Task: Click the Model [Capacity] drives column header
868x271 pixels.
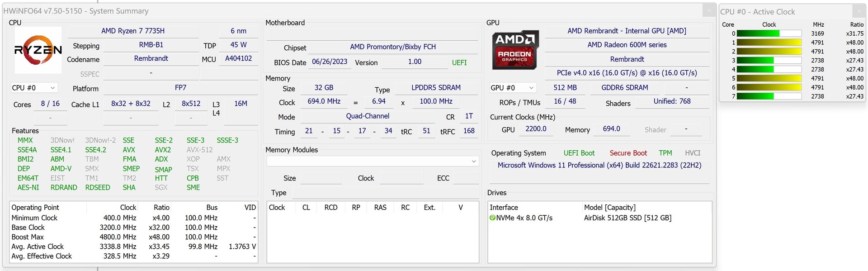Action: click(x=610, y=208)
